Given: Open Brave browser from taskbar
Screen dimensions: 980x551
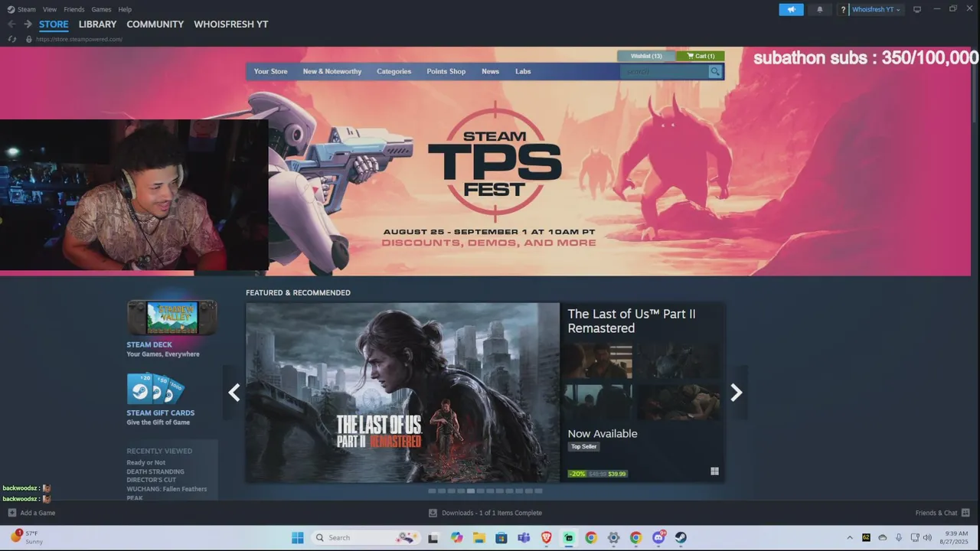Looking at the screenshot, I should 547,537.
